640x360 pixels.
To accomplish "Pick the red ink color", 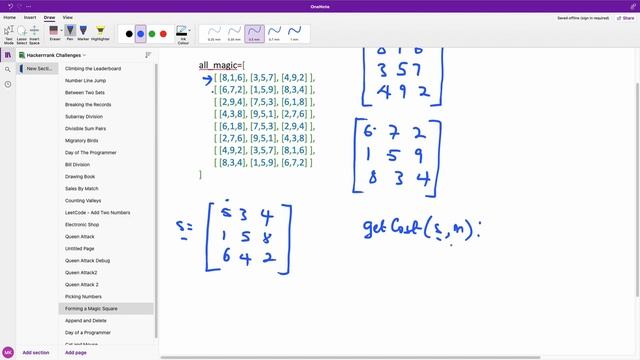I will 163,34.
